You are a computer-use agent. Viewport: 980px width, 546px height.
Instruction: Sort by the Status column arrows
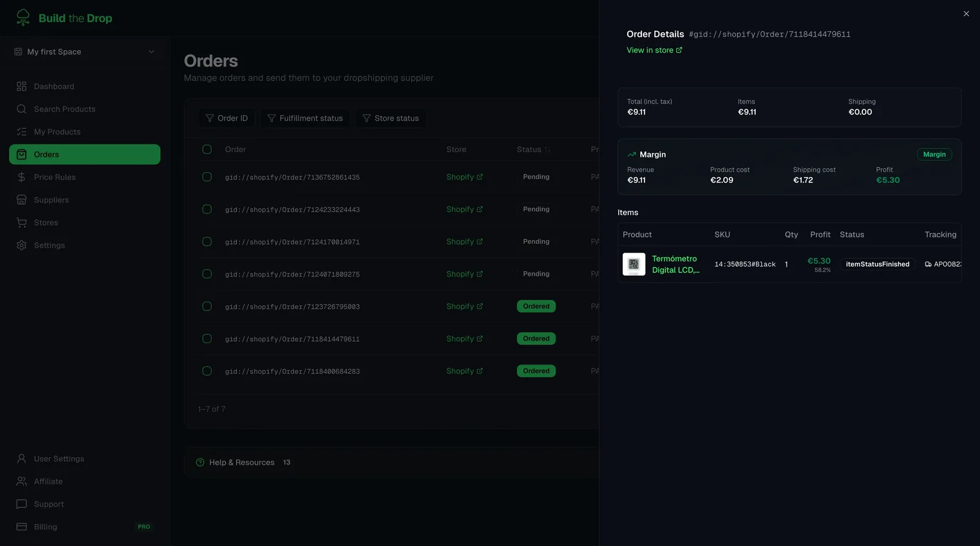click(x=548, y=150)
